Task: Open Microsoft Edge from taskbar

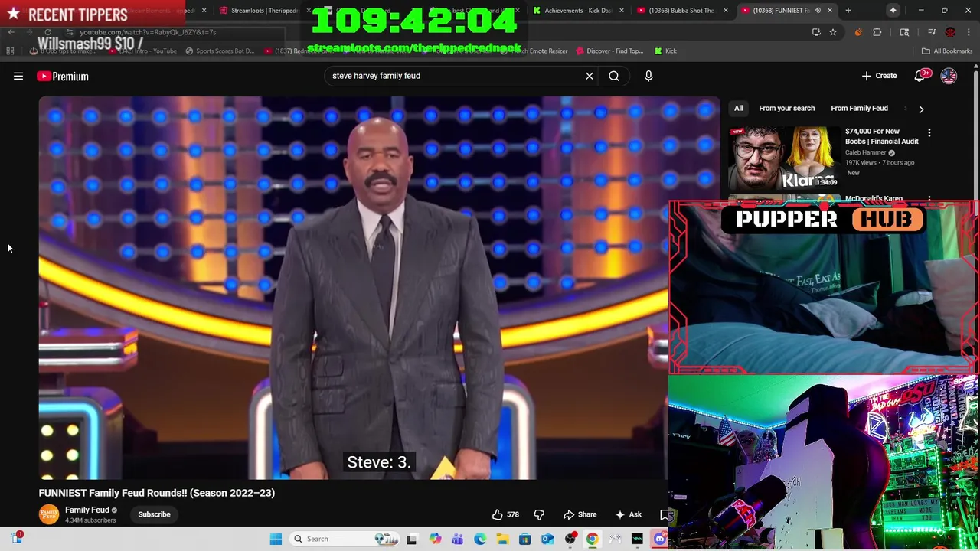Action: (479, 539)
